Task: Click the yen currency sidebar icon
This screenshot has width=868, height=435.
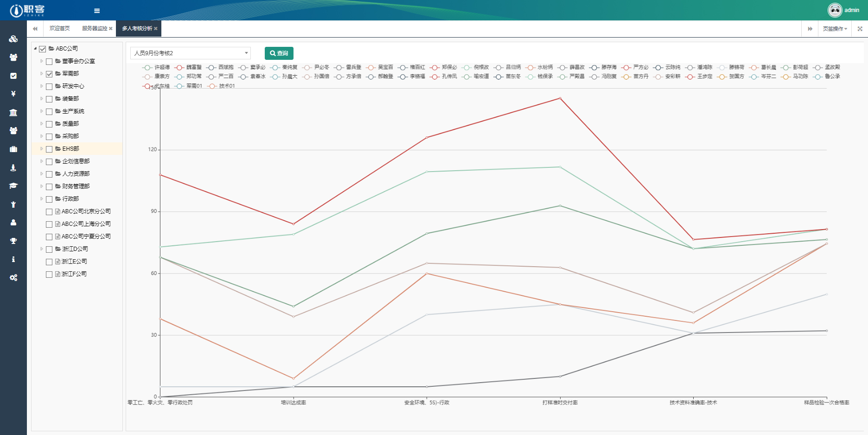Action: point(13,94)
